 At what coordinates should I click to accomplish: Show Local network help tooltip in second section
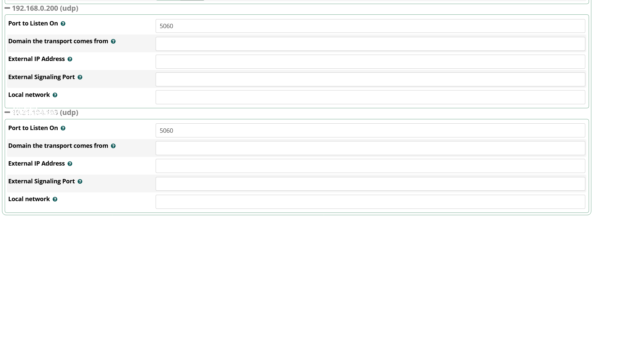(55, 199)
